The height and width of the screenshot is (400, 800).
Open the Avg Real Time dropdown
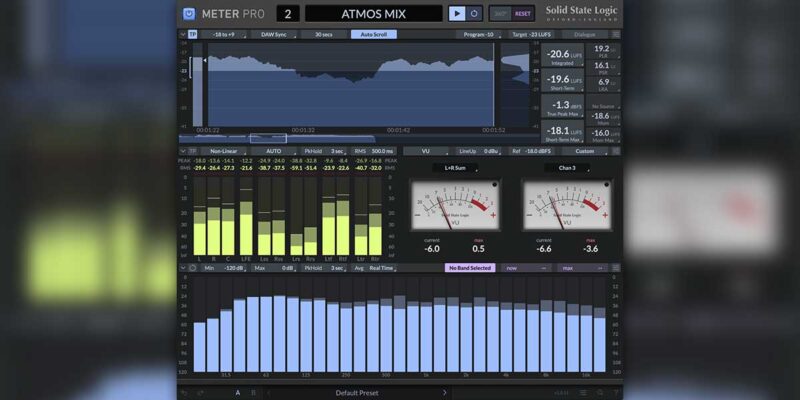pyautogui.click(x=374, y=268)
